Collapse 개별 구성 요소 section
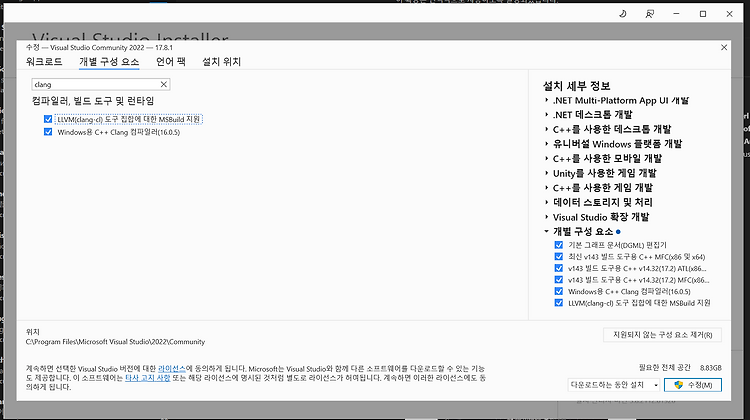This screenshot has width=750, height=420. tap(546, 232)
